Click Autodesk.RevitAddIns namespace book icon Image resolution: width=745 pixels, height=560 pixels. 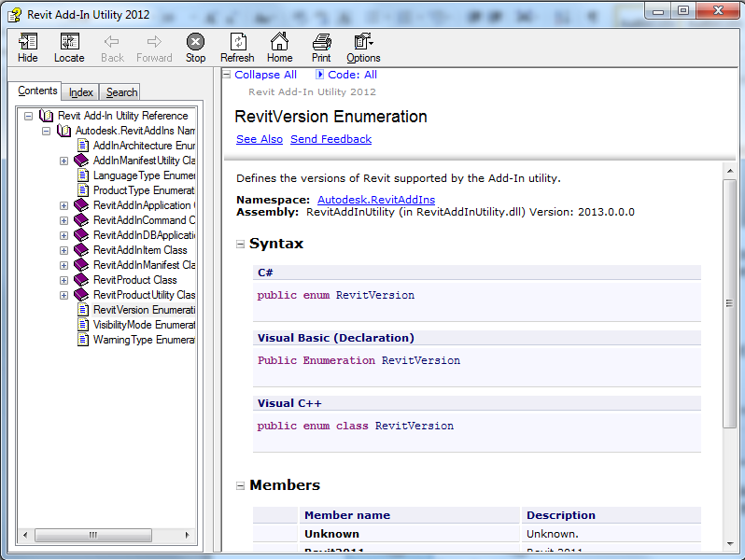coord(63,131)
